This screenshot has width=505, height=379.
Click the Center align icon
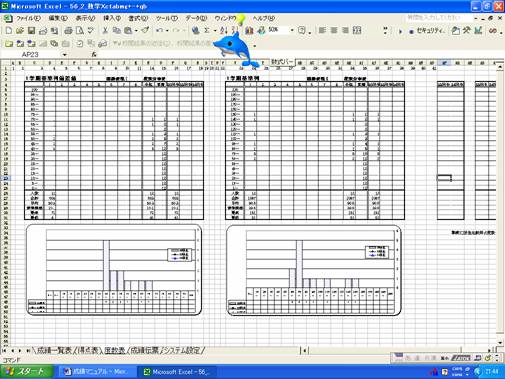[334, 31]
